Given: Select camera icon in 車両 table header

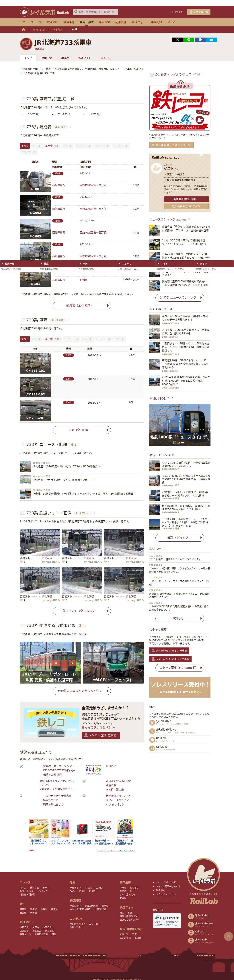Looking at the screenshot, I should 131,348.
